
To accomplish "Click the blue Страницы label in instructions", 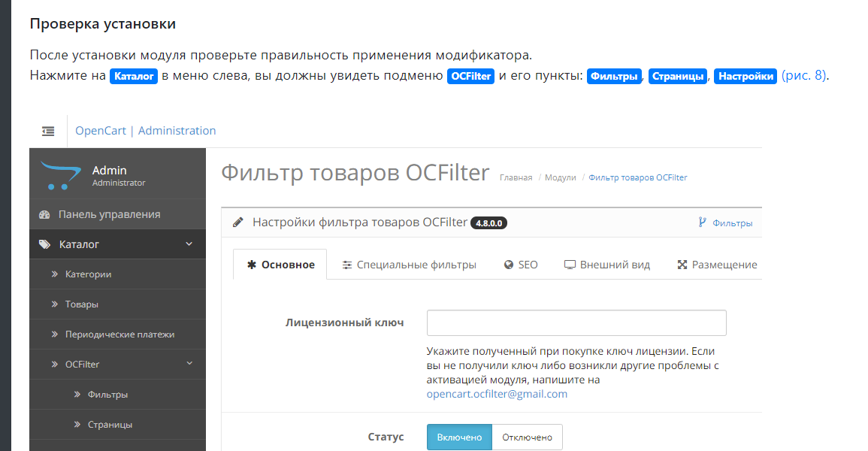I will tap(678, 76).
